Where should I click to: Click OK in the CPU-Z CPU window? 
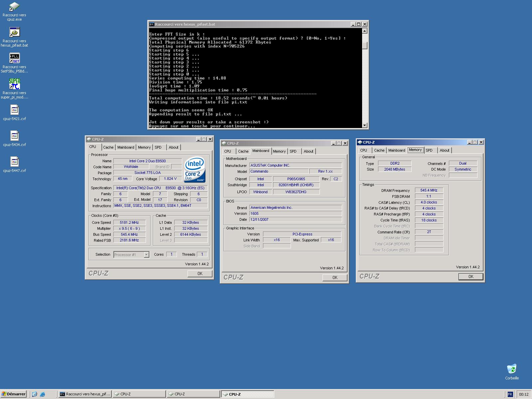(x=200, y=274)
